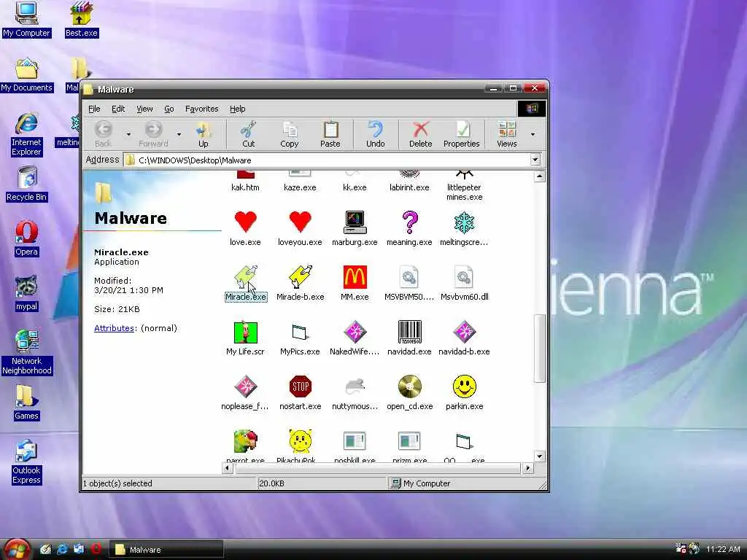
Task: Select the Recycle Bin desktop icon
Action: (x=27, y=183)
